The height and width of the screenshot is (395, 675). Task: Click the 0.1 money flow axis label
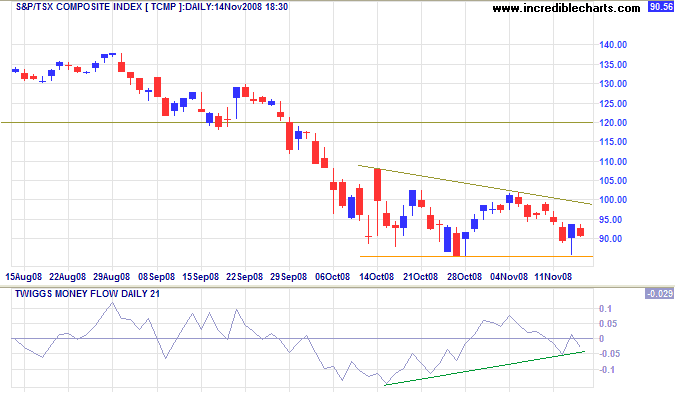click(x=605, y=309)
